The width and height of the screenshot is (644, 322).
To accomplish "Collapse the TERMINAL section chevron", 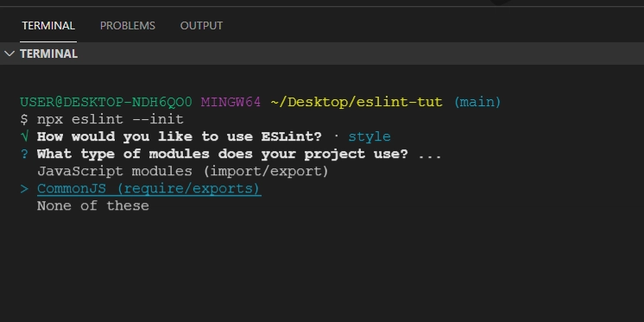I will point(9,54).
